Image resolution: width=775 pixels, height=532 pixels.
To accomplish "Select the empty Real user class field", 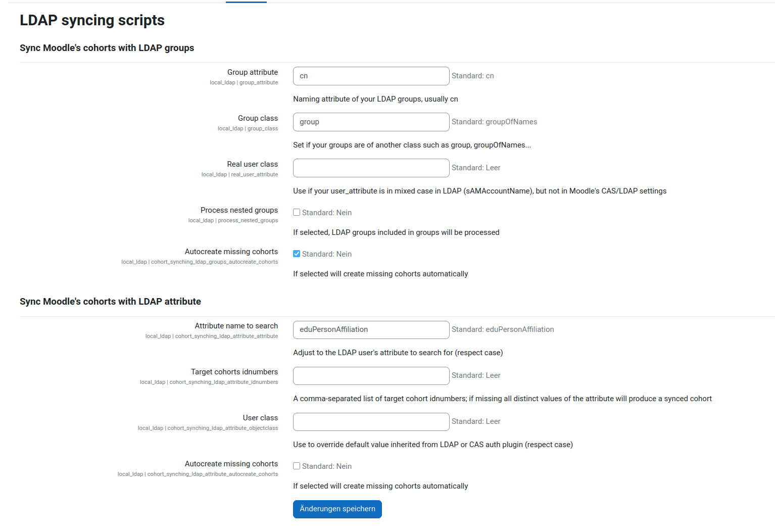I will (x=371, y=168).
